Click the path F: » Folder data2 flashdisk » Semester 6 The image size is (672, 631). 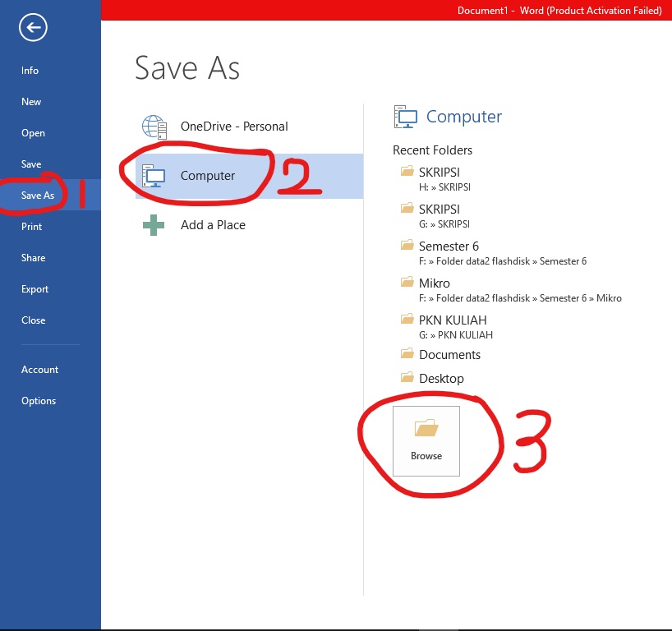[x=503, y=261]
